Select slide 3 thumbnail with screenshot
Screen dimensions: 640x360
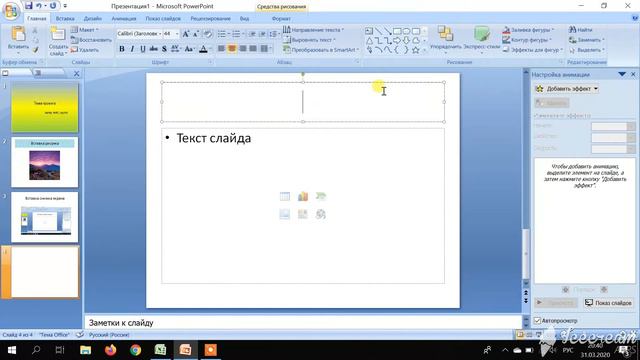tap(44, 217)
